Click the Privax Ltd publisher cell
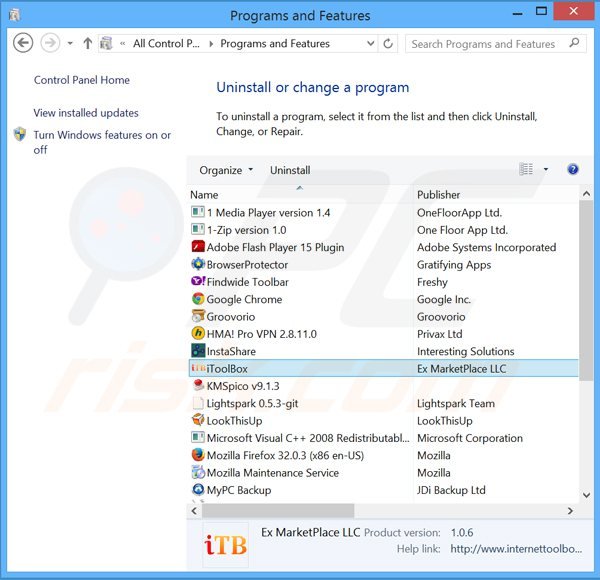 [440, 334]
